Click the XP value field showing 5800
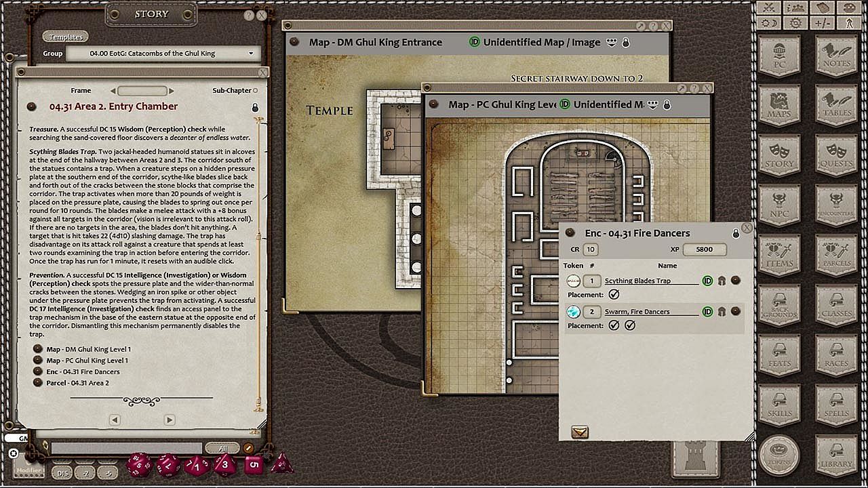Screen dimensions: 868x488 pos(705,249)
